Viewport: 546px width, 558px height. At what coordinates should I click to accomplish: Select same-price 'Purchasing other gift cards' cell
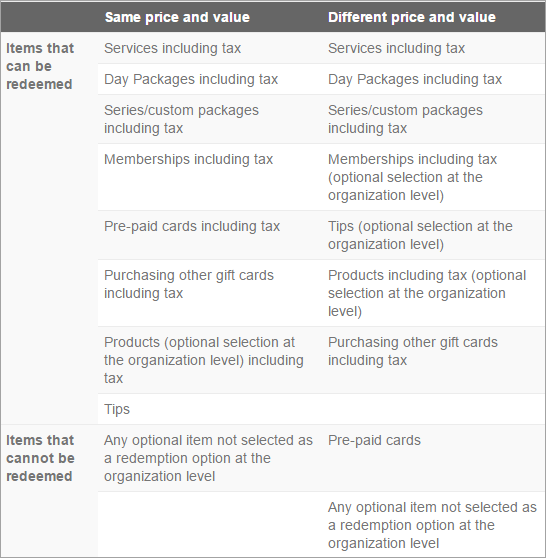189,284
